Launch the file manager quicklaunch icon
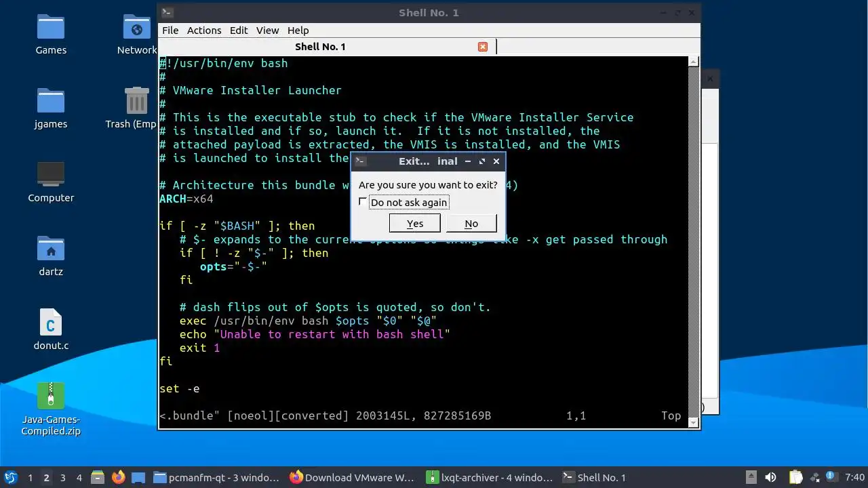868x488 pixels. coord(98,477)
